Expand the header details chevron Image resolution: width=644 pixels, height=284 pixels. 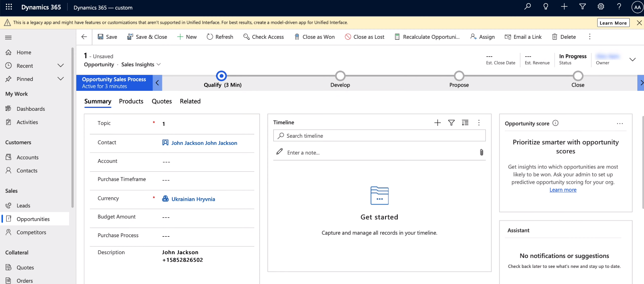tap(632, 60)
